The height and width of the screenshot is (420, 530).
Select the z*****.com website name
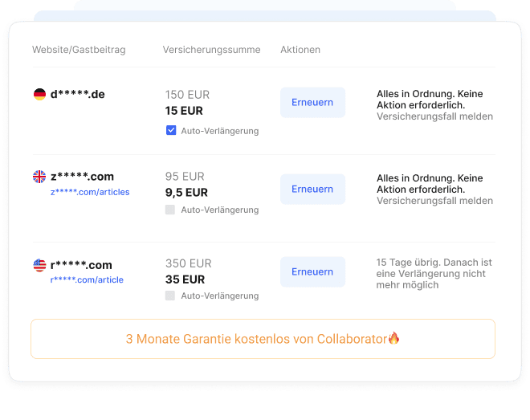(82, 177)
